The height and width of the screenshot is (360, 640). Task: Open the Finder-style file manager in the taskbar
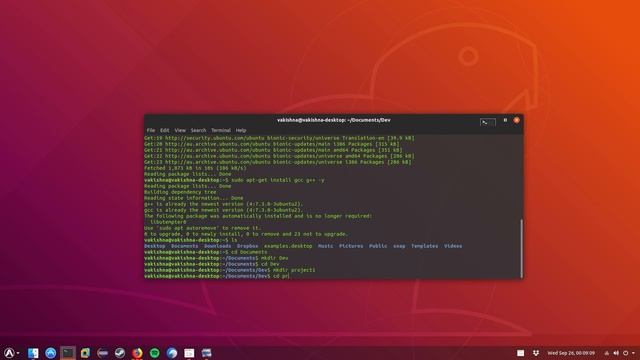pos(33,353)
